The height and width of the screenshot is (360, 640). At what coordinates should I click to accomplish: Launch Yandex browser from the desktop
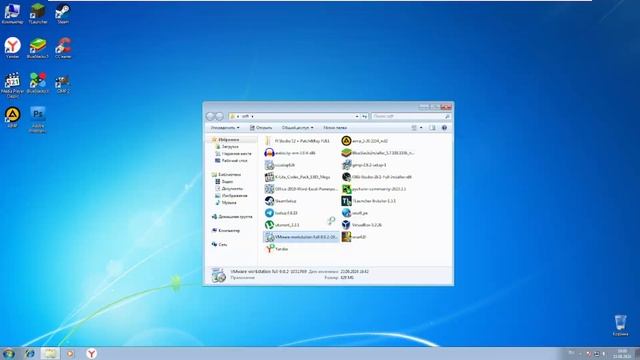point(12,48)
